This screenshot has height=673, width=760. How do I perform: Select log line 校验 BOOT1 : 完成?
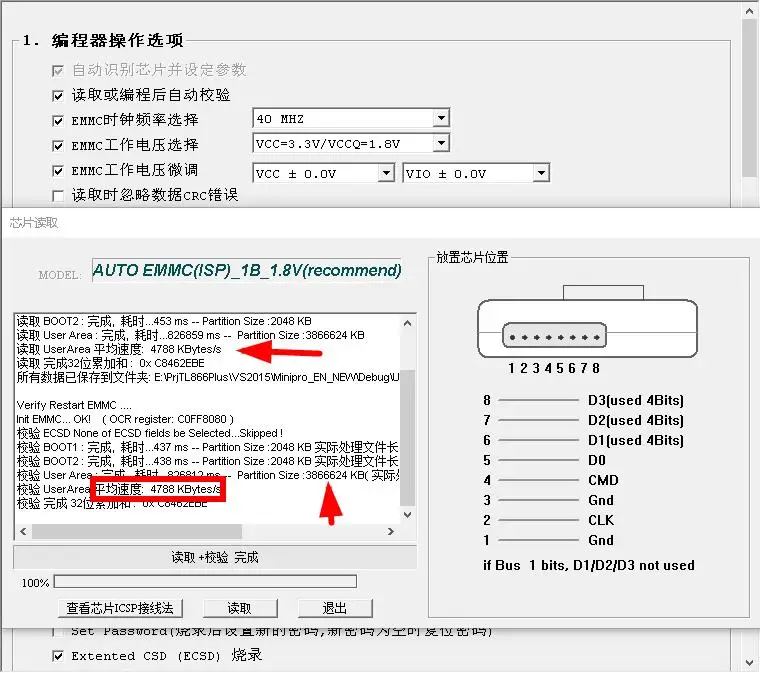click(207, 447)
